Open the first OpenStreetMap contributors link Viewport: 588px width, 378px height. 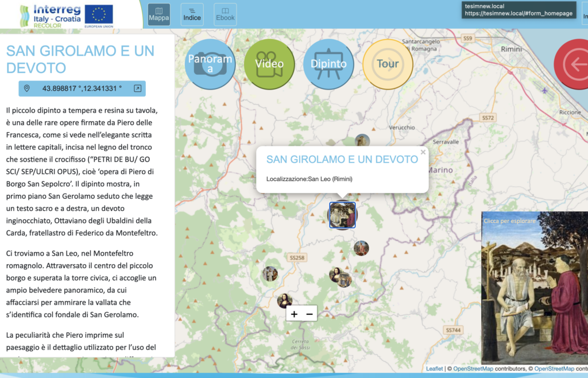tap(473, 369)
